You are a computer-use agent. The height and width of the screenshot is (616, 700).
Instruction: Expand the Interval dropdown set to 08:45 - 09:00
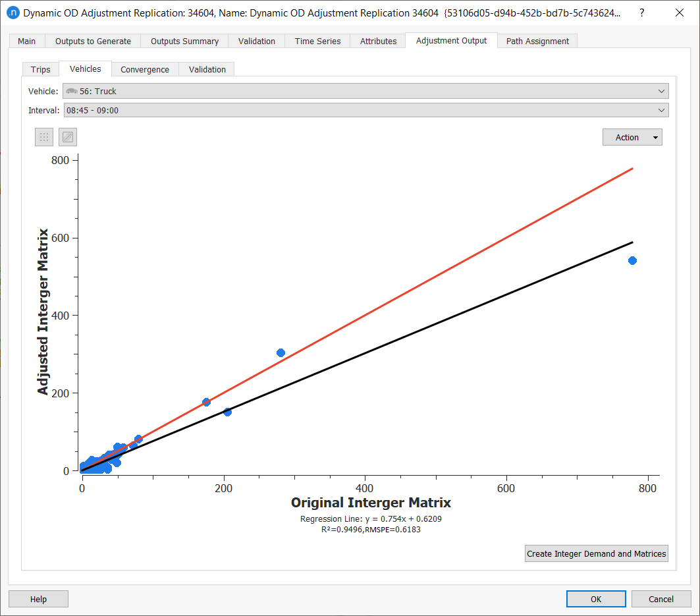point(365,110)
